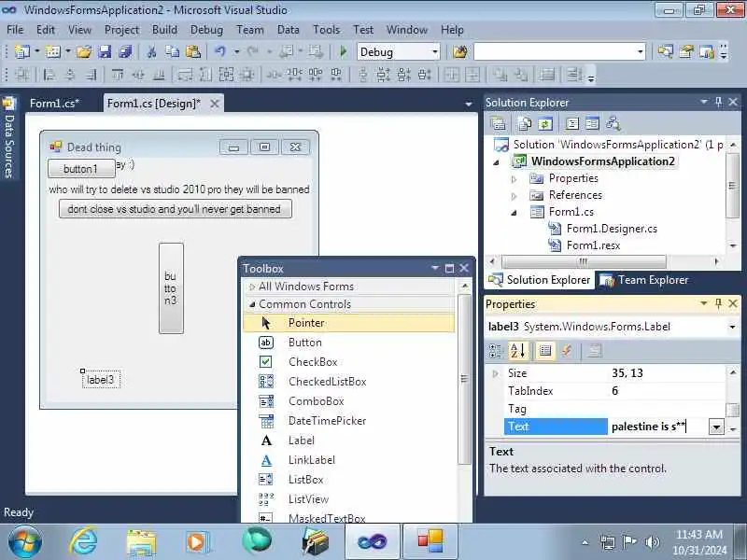The width and height of the screenshot is (747, 560).
Task: Open the Text property value dropdown arrow
Action: pos(716,427)
